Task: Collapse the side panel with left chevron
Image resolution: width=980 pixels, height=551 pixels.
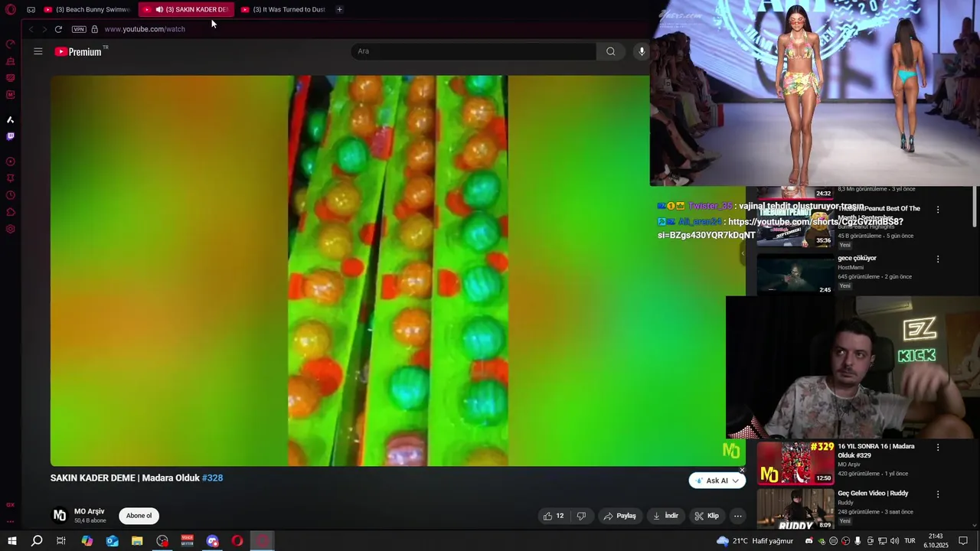Action: (742, 253)
